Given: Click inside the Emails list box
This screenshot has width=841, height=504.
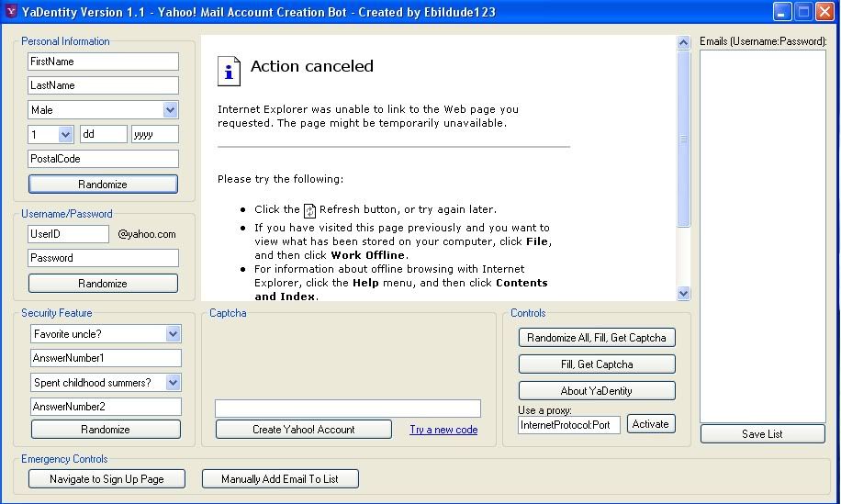Looking at the screenshot, I should [x=763, y=236].
